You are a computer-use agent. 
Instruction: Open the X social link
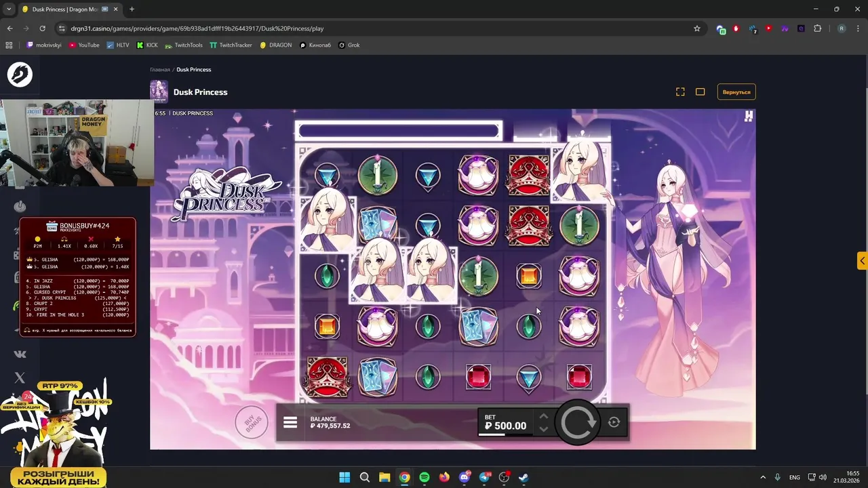point(20,378)
